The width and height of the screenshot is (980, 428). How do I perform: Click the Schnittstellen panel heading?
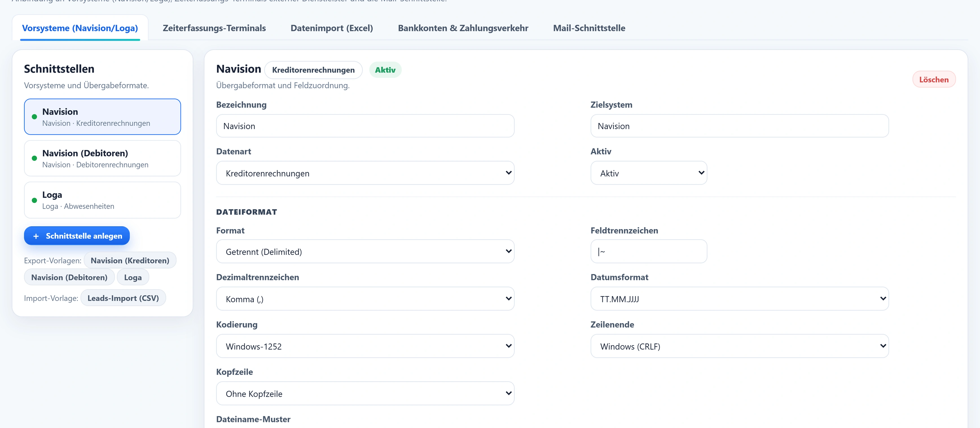[x=59, y=69]
